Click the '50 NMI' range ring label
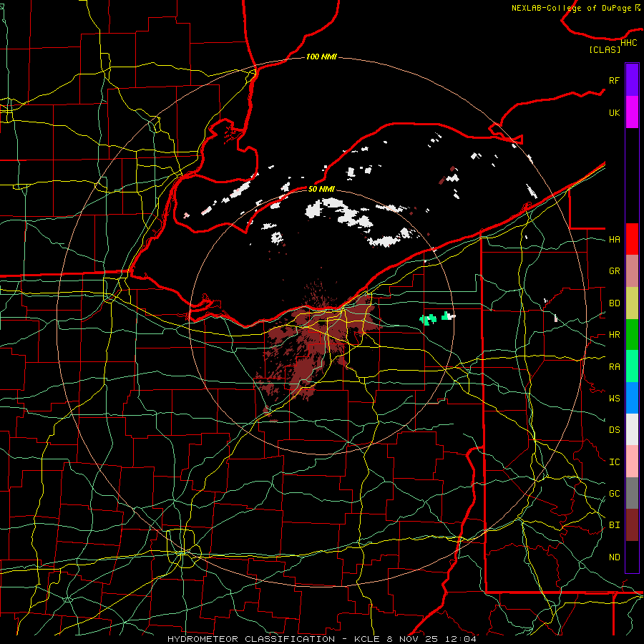 click(321, 189)
